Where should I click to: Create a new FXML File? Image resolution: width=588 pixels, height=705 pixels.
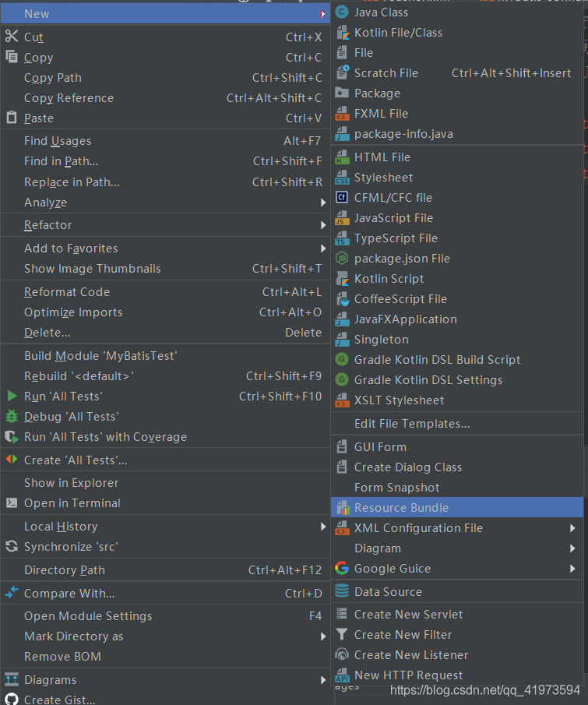click(x=382, y=113)
